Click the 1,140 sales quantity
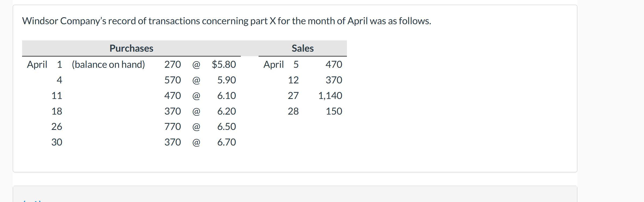The width and height of the screenshot is (644, 202). tap(330, 96)
